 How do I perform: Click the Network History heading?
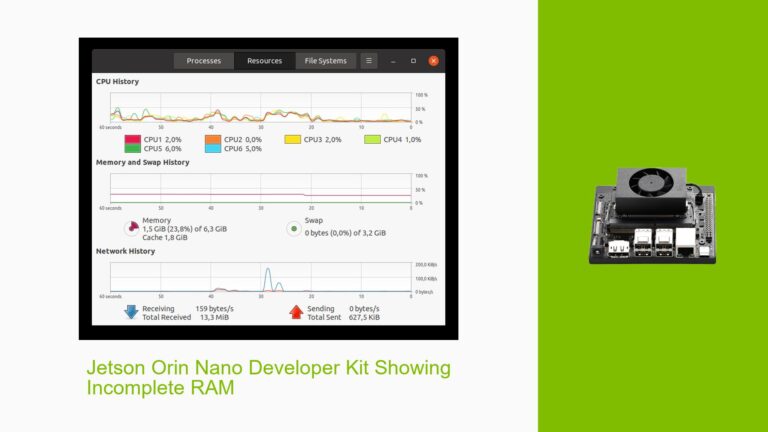pyautogui.click(x=125, y=251)
